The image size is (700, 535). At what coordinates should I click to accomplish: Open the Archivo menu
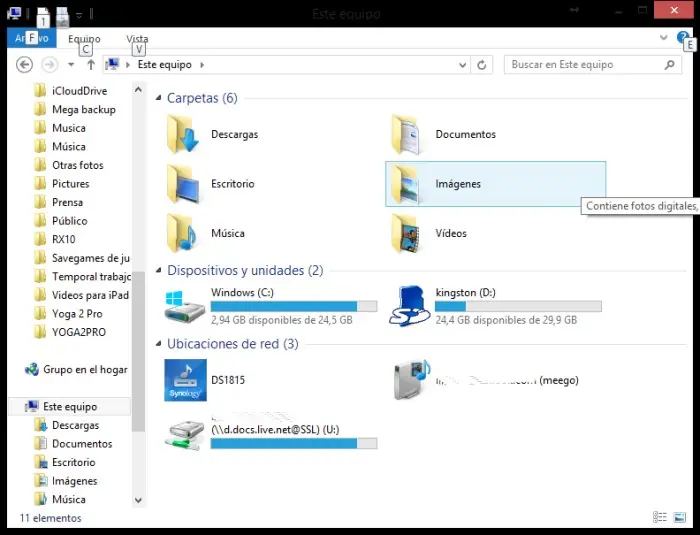point(32,38)
